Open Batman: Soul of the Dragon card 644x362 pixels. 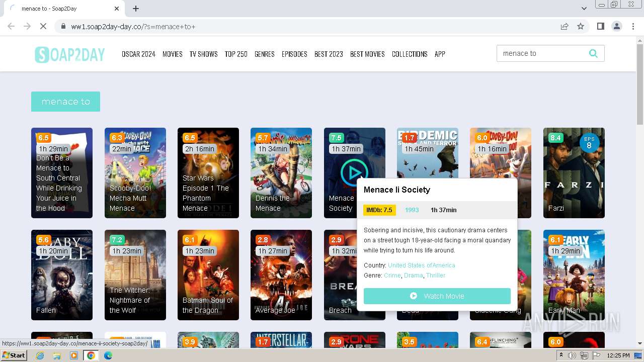(x=208, y=275)
